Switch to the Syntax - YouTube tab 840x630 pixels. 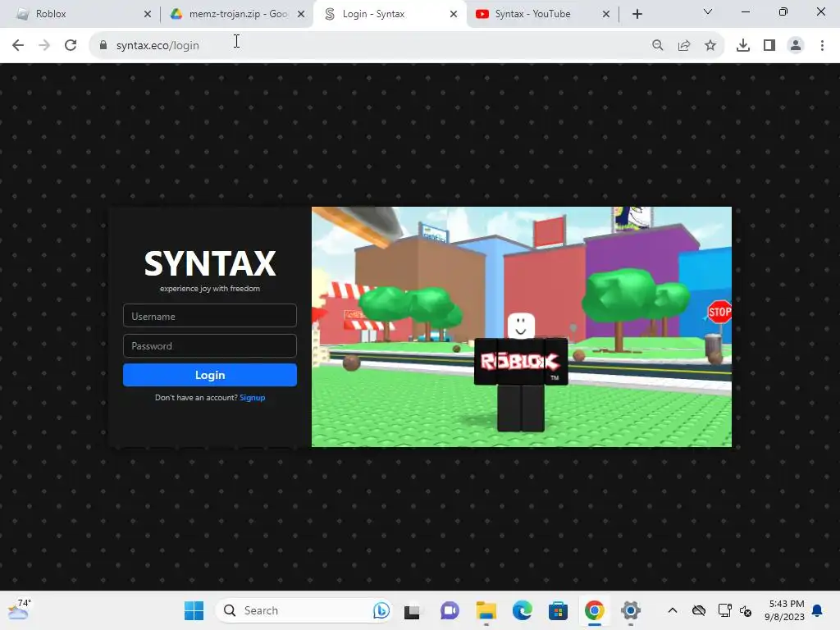click(542, 14)
